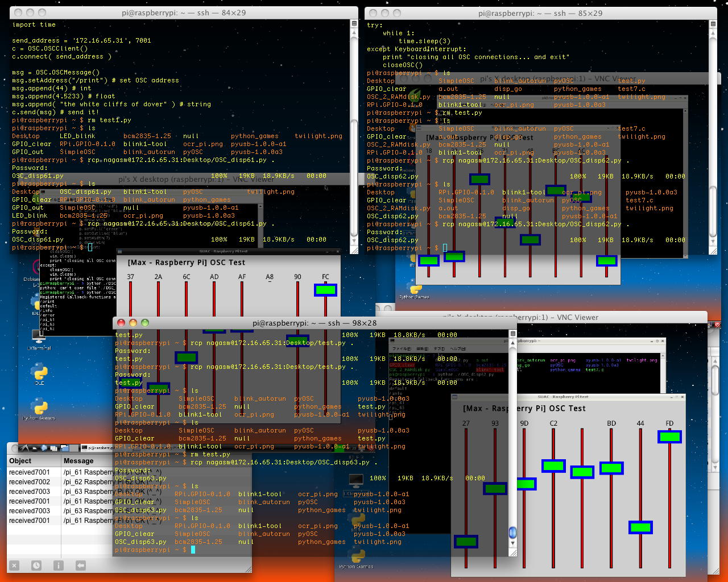The image size is (728, 582).
Task: Launch LXTerminal from the left desktop icon
Action: (x=39, y=338)
